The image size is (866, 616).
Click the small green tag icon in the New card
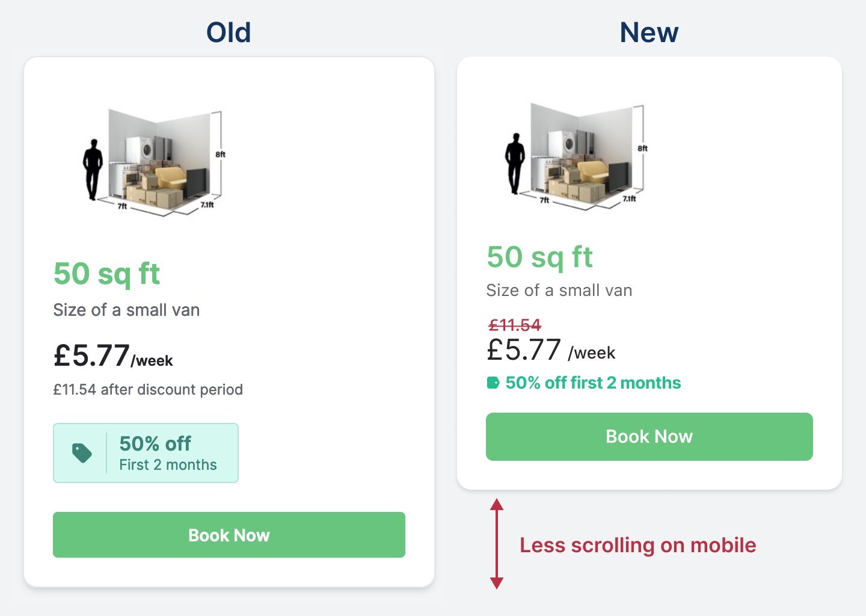click(x=493, y=383)
